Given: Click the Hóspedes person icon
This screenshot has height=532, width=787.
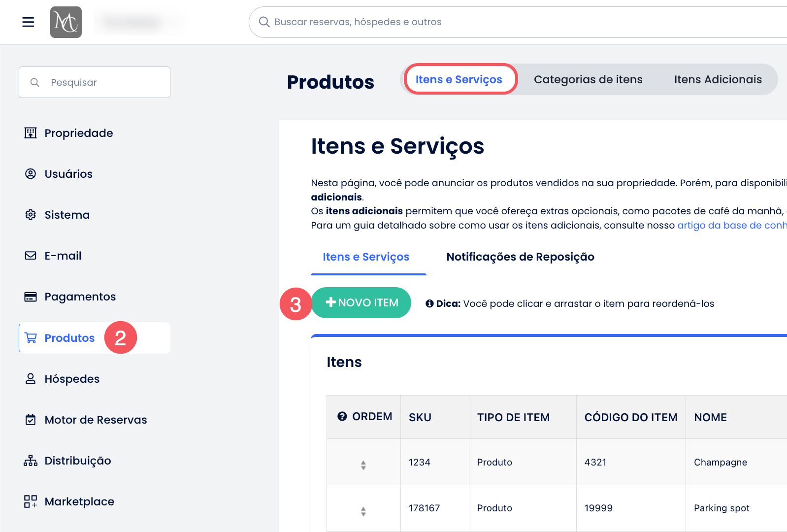Looking at the screenshot, I should pyautogui.click(x=31, y=379).
